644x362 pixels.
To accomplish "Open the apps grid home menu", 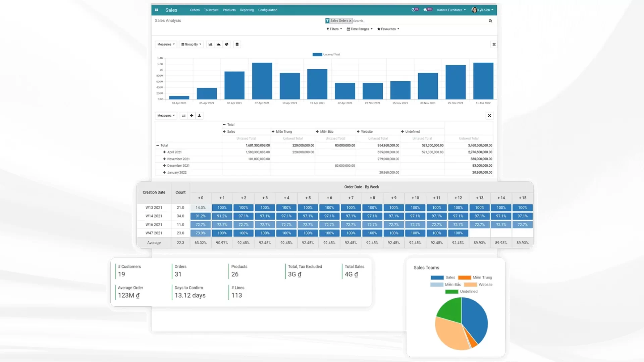I will 157,10.
